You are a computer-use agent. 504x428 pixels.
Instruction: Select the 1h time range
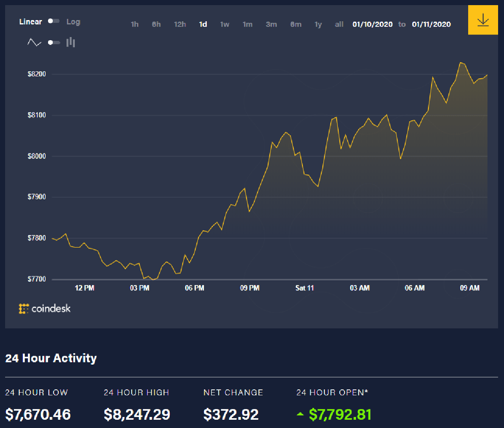(135, 24)
